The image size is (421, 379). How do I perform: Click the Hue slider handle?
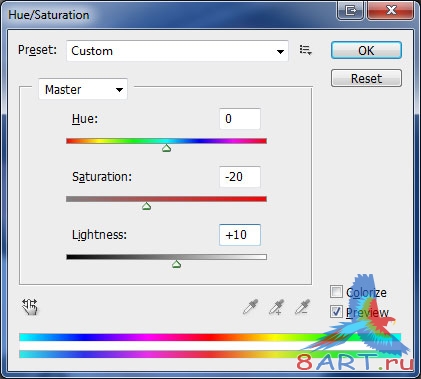click(x=167, y=148)
